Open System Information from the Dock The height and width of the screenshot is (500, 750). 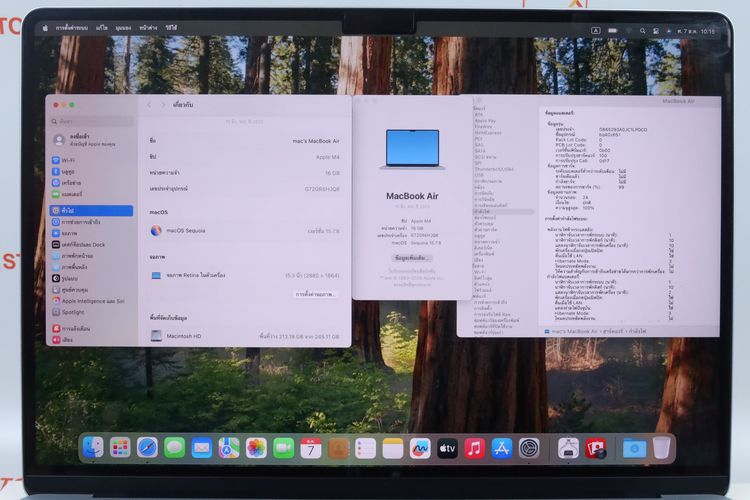click(x=568, y=448)
